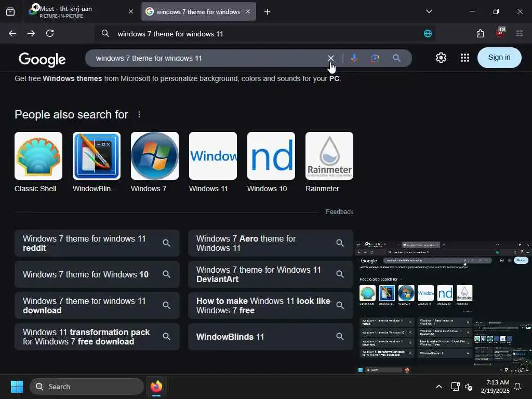Sign in to Google

tap(499, 58)
